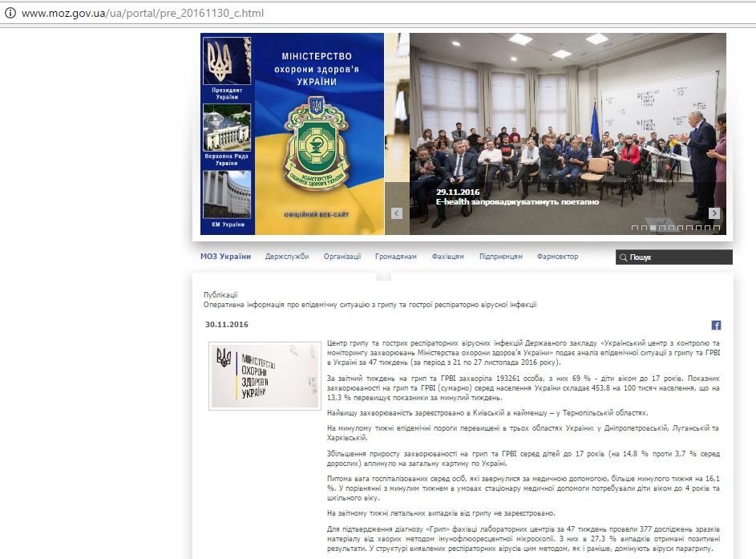Click the paragraph starting Для підтвердження діагнозу
Image resolution: width=756 pixels, height=559 pixels.
click(x=524, y=539)
